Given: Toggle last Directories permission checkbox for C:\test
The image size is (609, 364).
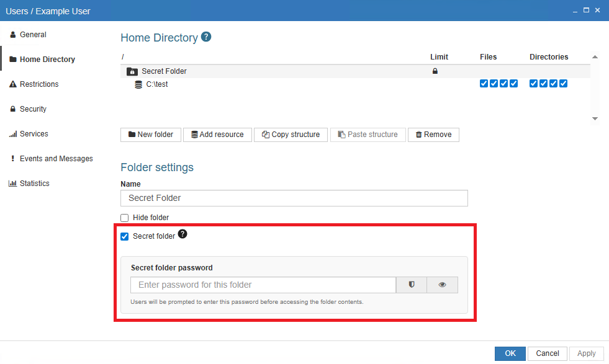Looking at the screenshot, I should point(564,84).
